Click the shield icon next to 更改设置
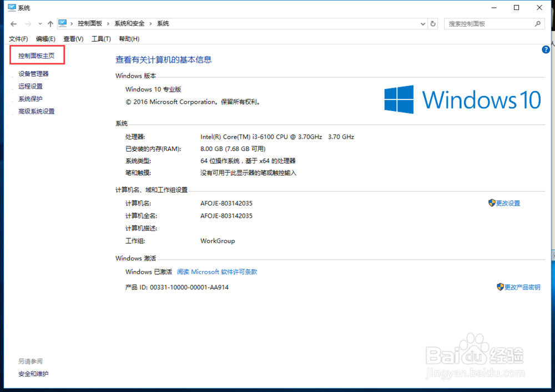Viewport: 555px width, 392px height. [491, 203]
